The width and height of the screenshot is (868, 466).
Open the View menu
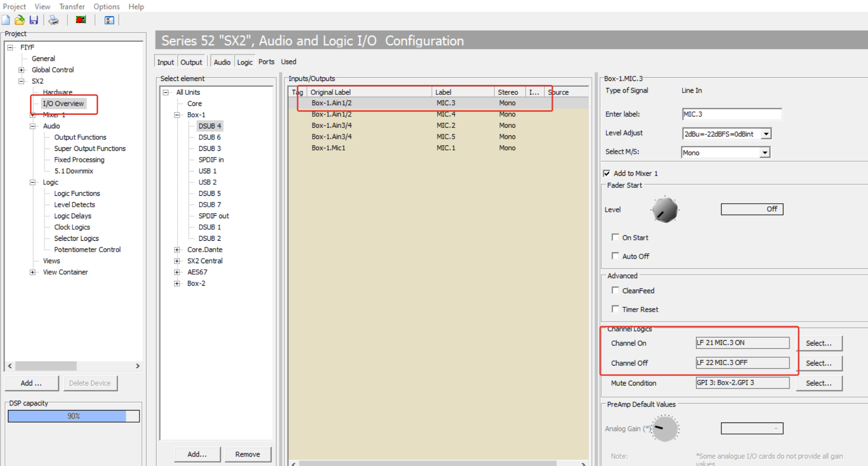tap(42, 6)
